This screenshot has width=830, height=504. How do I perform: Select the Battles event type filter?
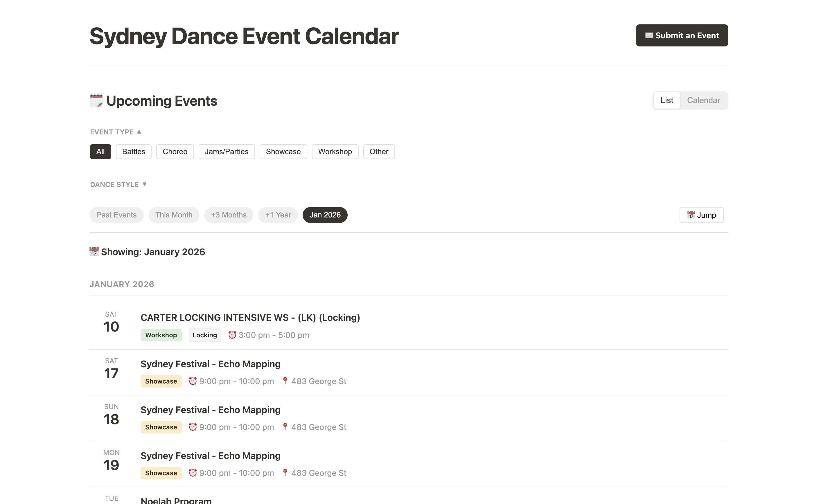point(133,152)
